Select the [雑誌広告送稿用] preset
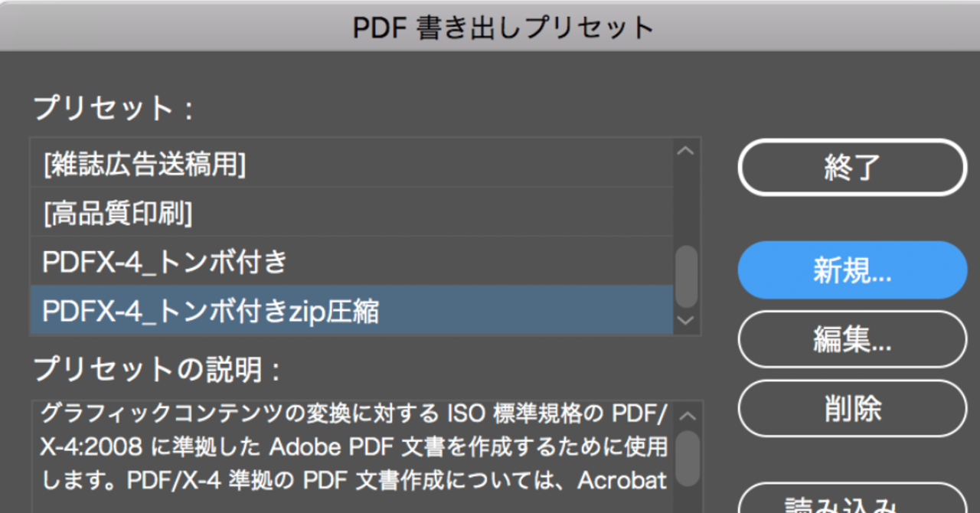 (x=351, y=163)
